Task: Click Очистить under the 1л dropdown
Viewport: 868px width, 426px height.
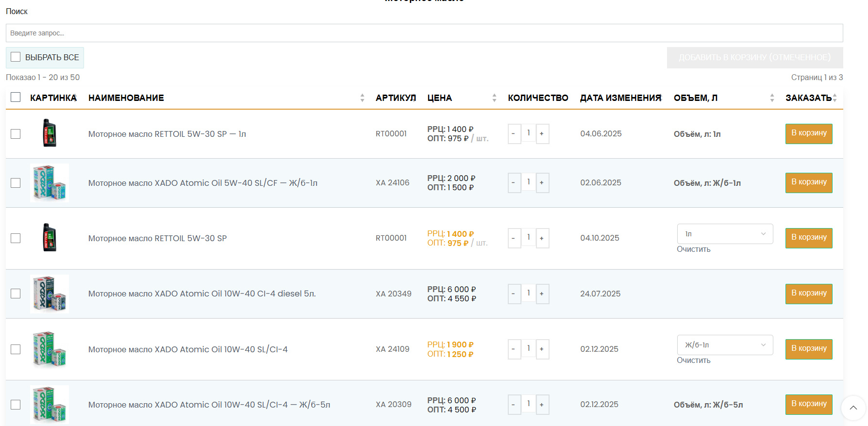Action: click(x=694, y=249)
